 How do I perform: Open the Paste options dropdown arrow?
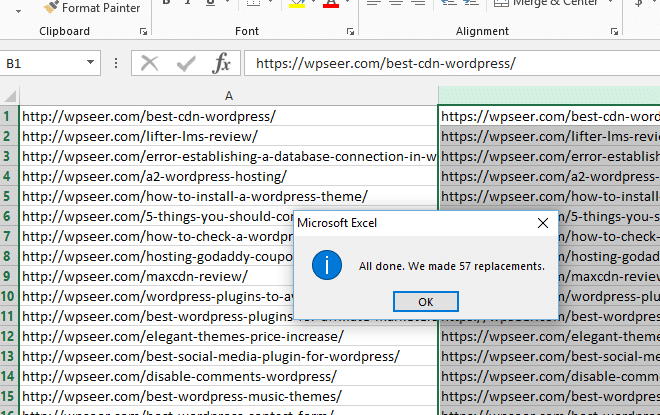(18, 11)
